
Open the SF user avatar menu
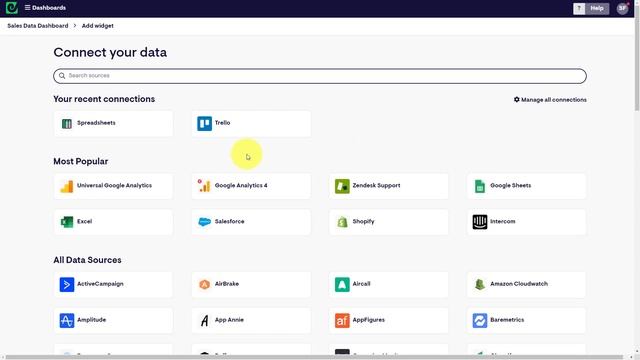622,8
